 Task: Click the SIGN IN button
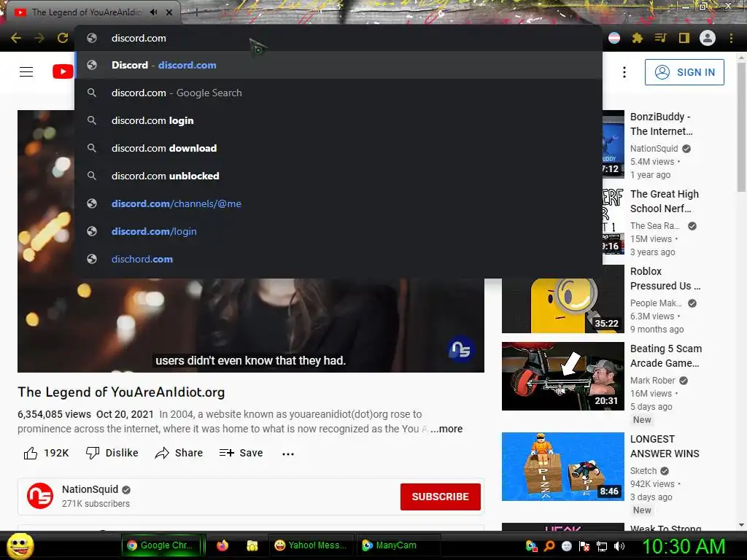click(684, 72)
